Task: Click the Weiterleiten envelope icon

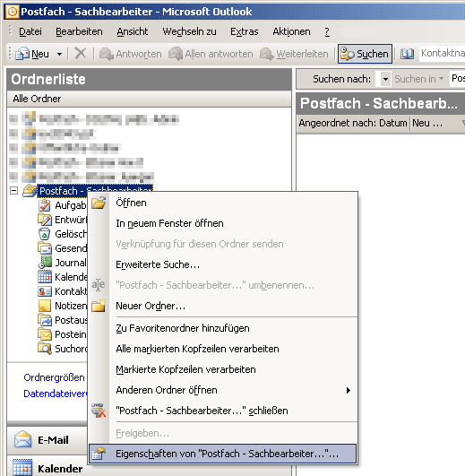Action: (266, 54)
